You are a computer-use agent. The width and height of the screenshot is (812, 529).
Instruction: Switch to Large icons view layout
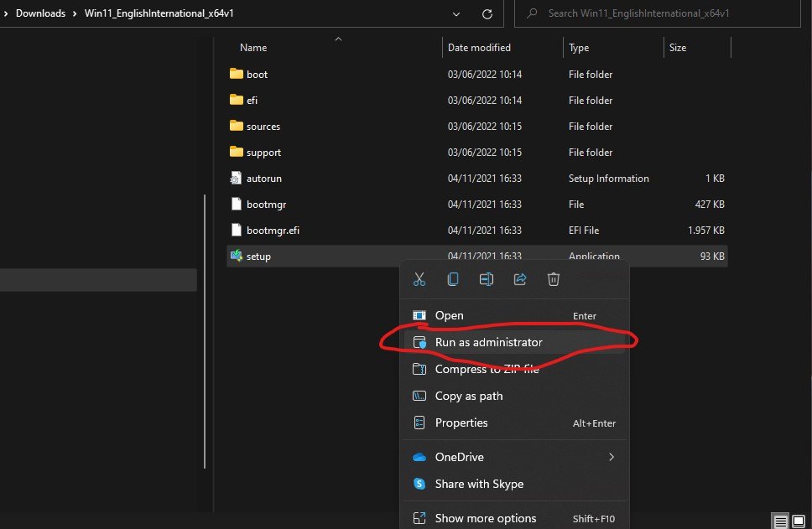(x=799, y=521)
